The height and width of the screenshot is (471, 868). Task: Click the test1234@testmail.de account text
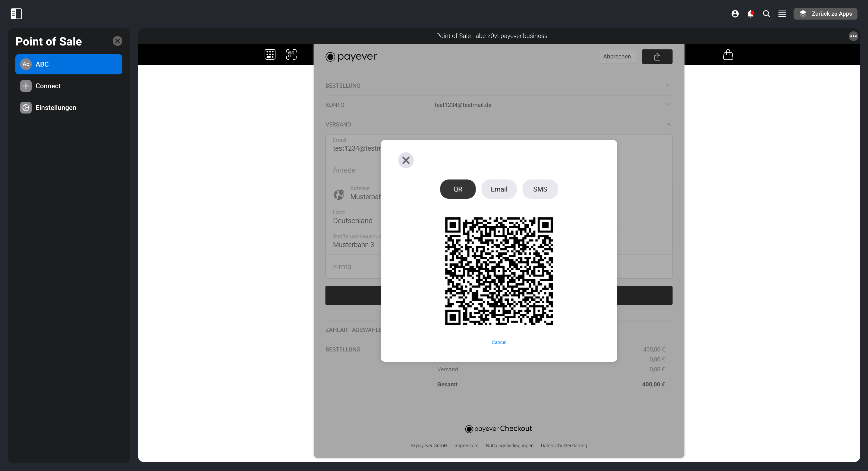click(x=463, y=105)
